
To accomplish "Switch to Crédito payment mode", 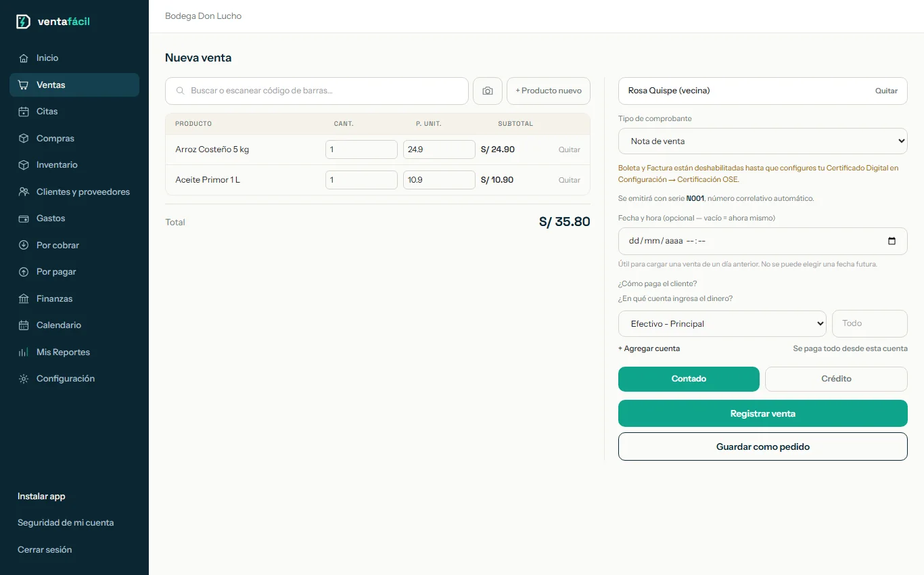I will coord(836,379).
